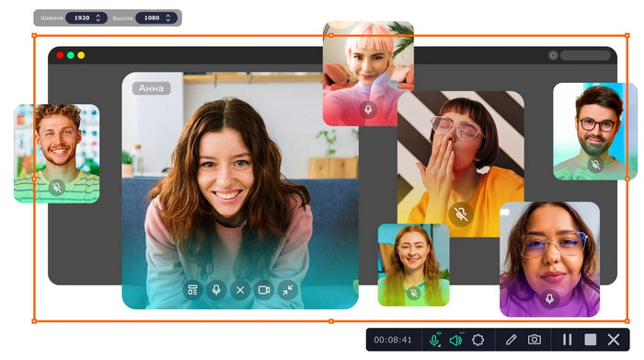Toggle the video camera in call controls

264,290
